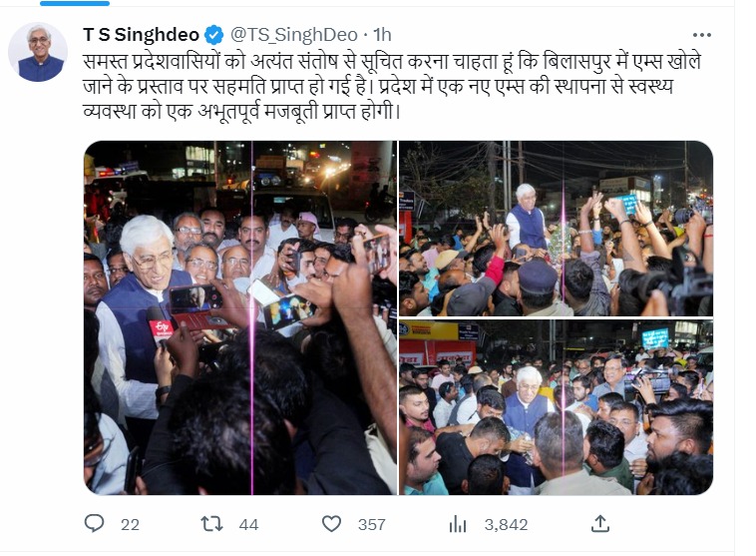Image resolution: width=756 pixels, height=556 pixels.
Task: Open the three-dot more options menu
Action: tap(701, 35)
